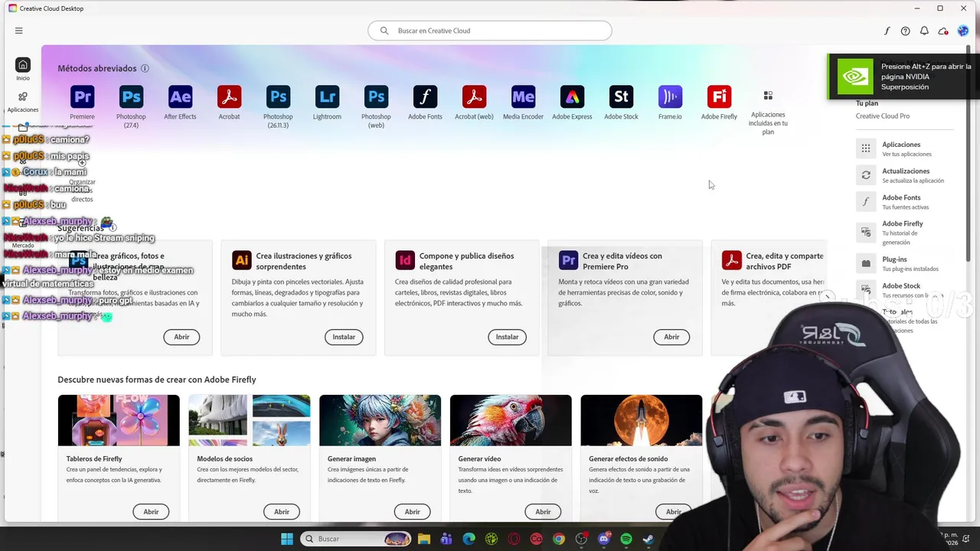This screenshot has width=980, height=551.
Task: Open Adobe Stock shortcut icon
Action: click(621, 97)
